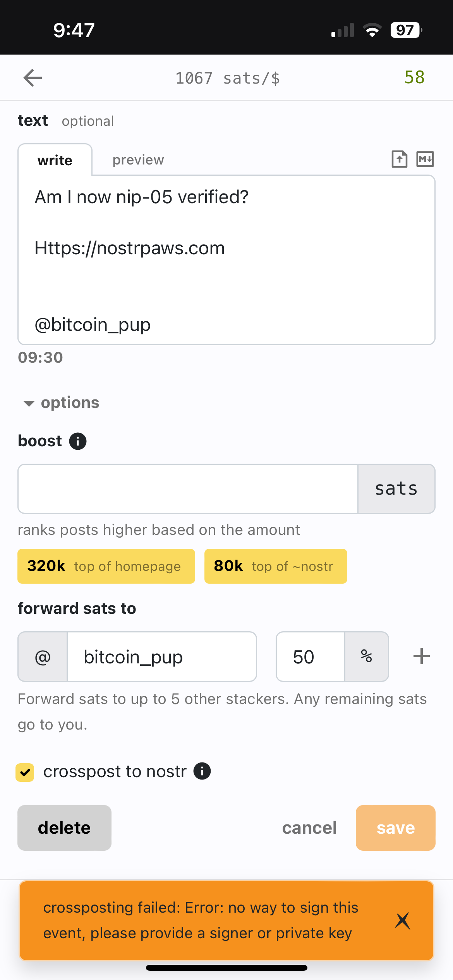Click the 1067 sats/$ price ticker

228,78
